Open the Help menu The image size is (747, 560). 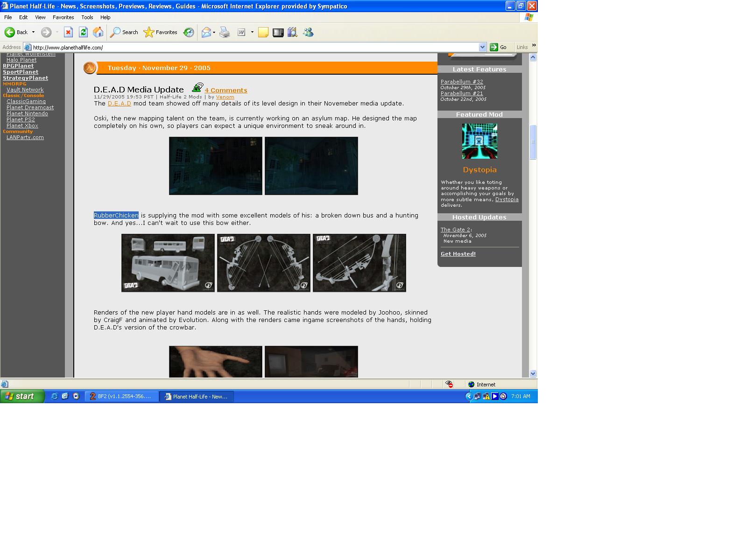click(x=106, y=17)
